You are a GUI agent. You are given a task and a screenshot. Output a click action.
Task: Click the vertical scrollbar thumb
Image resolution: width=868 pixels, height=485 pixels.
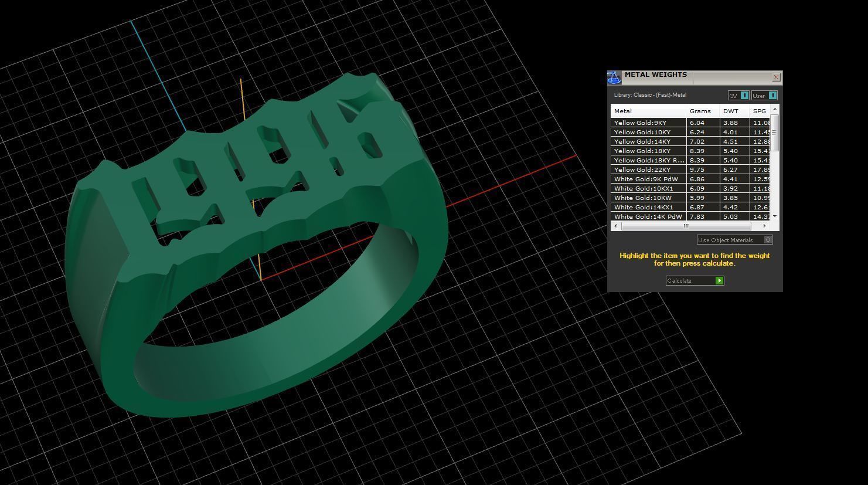(x=775, y=133)
